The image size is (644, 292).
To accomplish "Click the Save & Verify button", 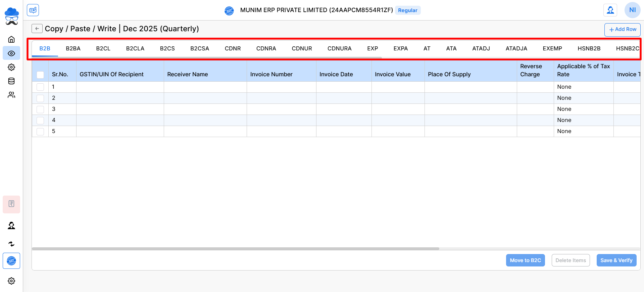I will point(616,260).
